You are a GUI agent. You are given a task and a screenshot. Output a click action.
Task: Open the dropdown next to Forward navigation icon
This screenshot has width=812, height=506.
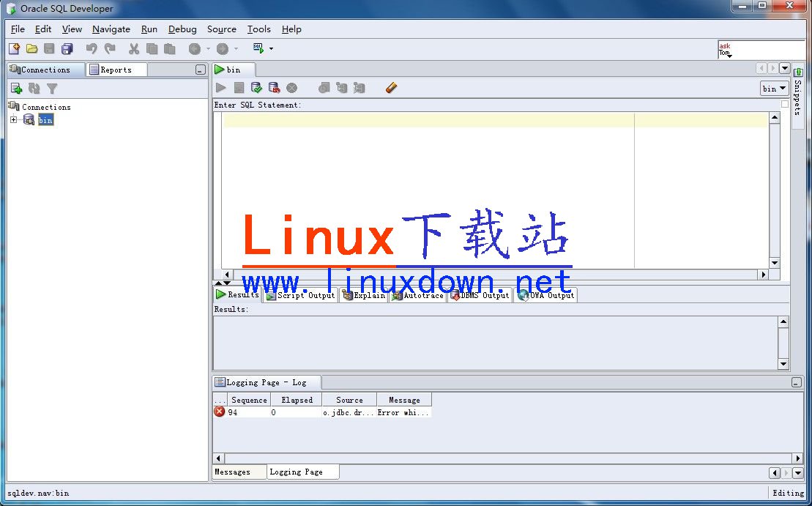[236, 48]
